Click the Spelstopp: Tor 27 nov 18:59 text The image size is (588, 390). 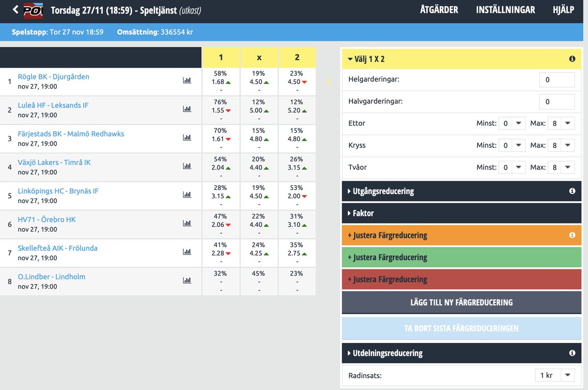pos(58,32)
